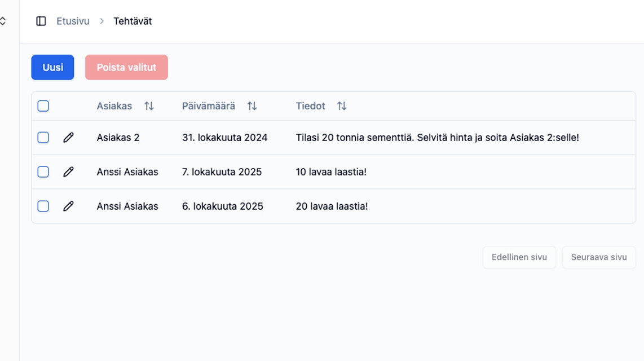Toggle the sidebar panel icon
The width and height of the screenshot is (644, 361).
[x=41, y=21]
